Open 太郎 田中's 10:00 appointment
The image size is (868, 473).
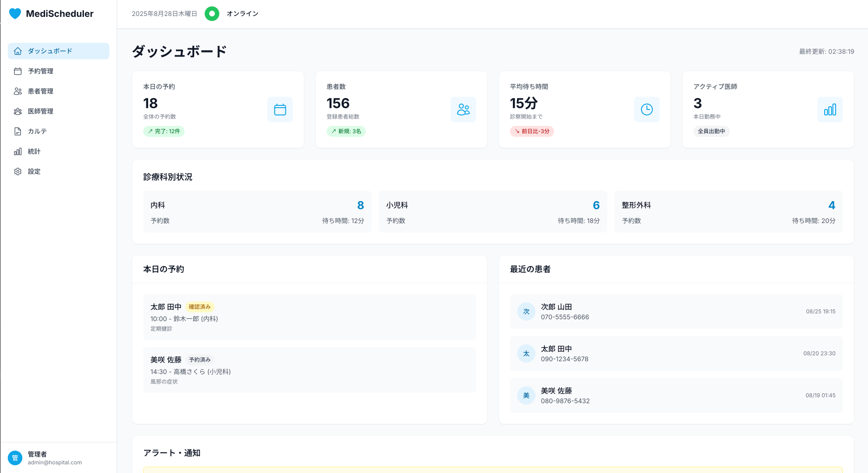pyautogui.click(x=309, y=317)
